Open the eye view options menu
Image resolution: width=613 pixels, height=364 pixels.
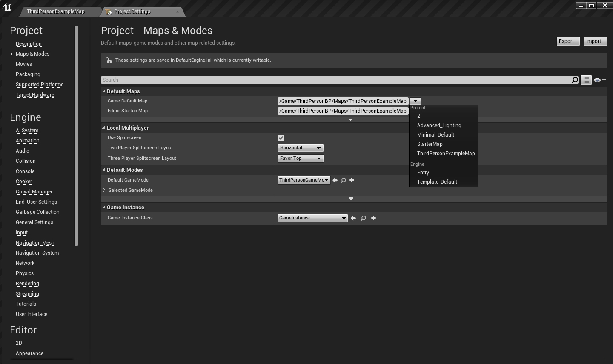coord(599,80)
